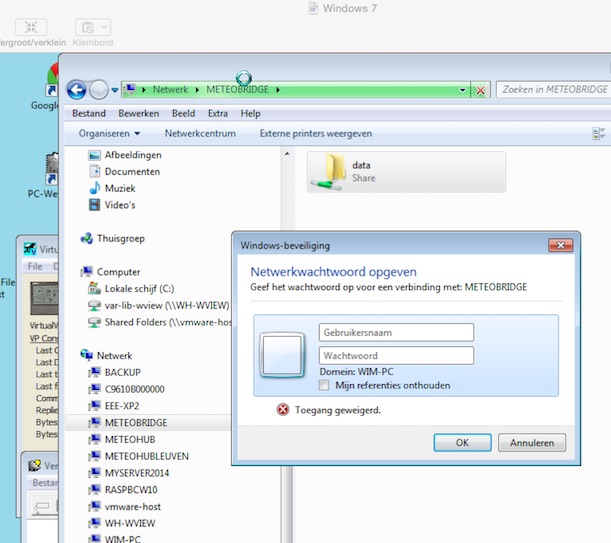Click the stop loading X button
Image resolution: width=611 pixels, height=543 pixels.
(481, 90)
